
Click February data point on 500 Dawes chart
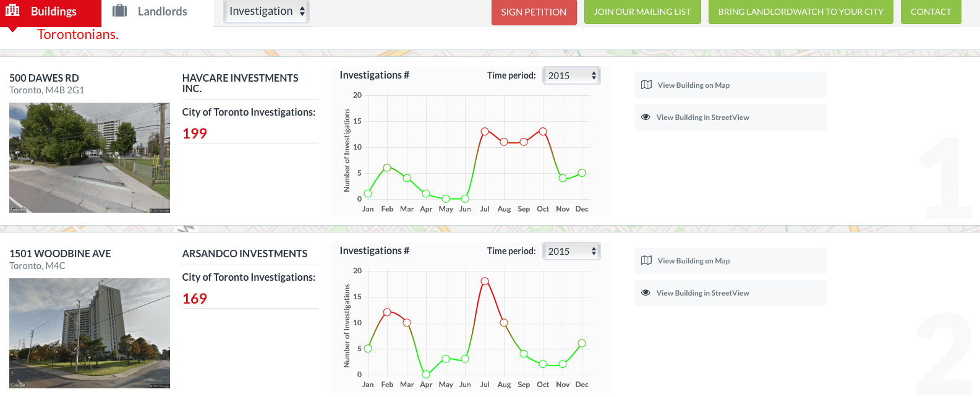point(387,168)
